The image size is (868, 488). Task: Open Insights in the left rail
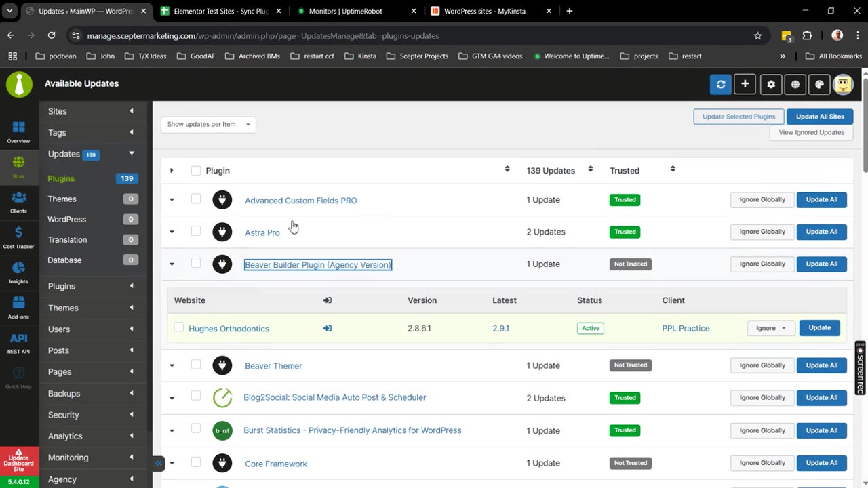(x=19, y=272)
